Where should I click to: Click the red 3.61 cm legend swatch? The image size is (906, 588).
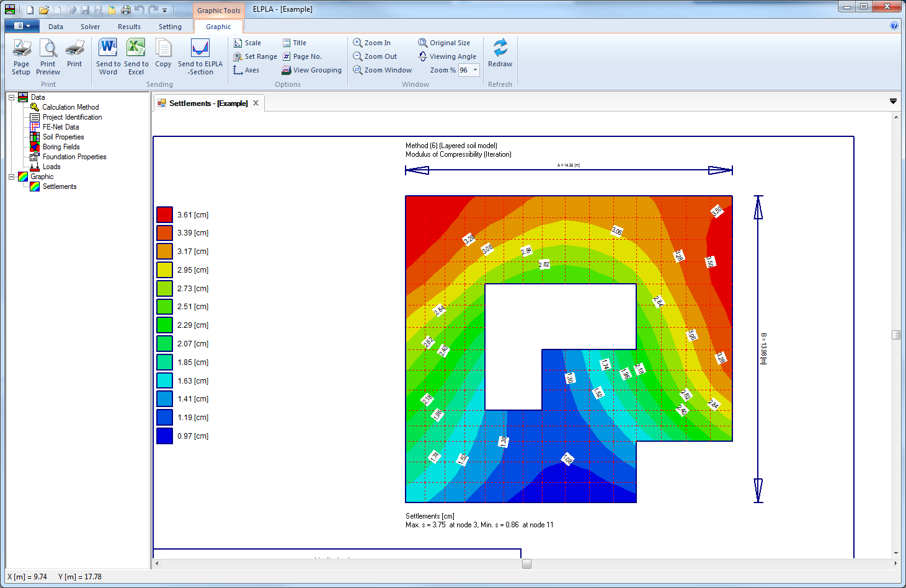[x=164, y=214]
